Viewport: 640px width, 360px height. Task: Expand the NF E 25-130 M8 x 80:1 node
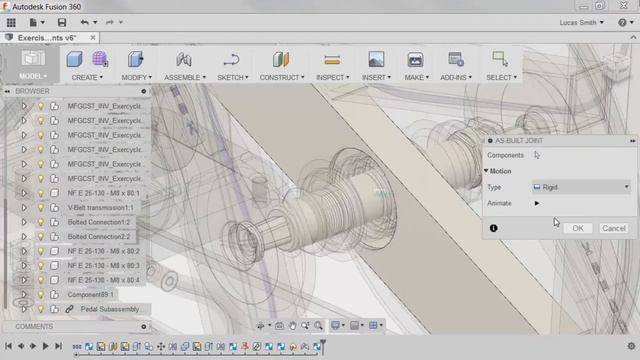coord(24,193)
